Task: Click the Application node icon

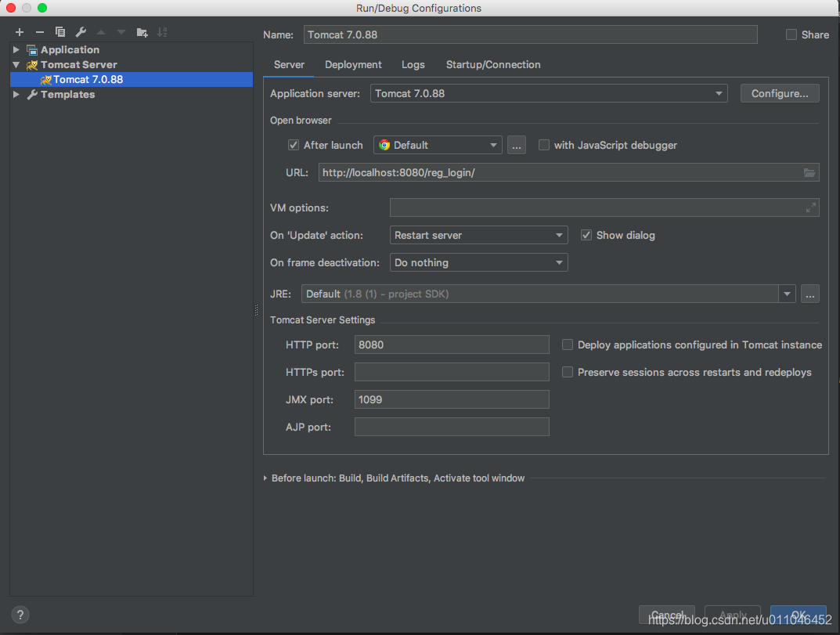Action: [x=32, y=50]
